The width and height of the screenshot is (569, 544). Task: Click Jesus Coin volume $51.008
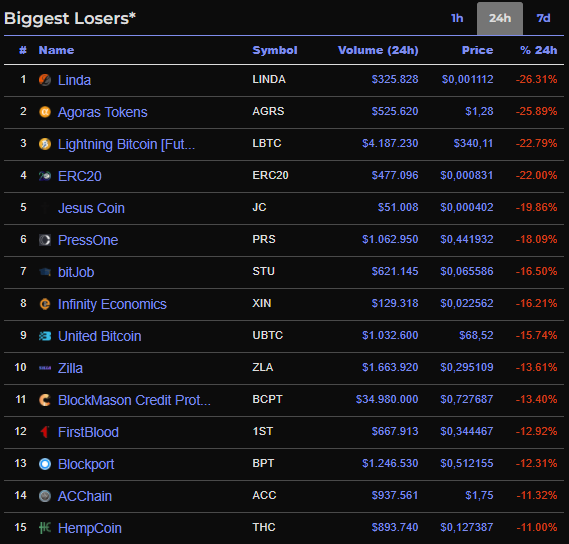click(398, 207)
